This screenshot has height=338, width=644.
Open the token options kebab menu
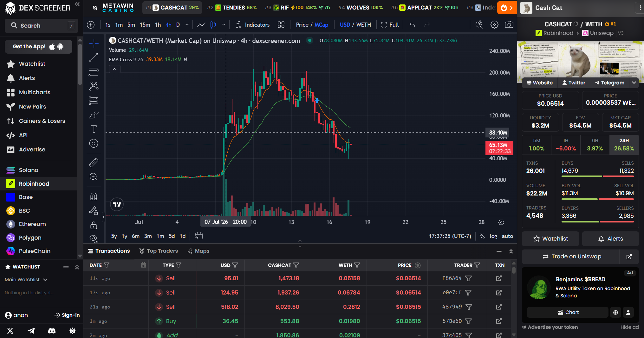(x=640, y=8)
